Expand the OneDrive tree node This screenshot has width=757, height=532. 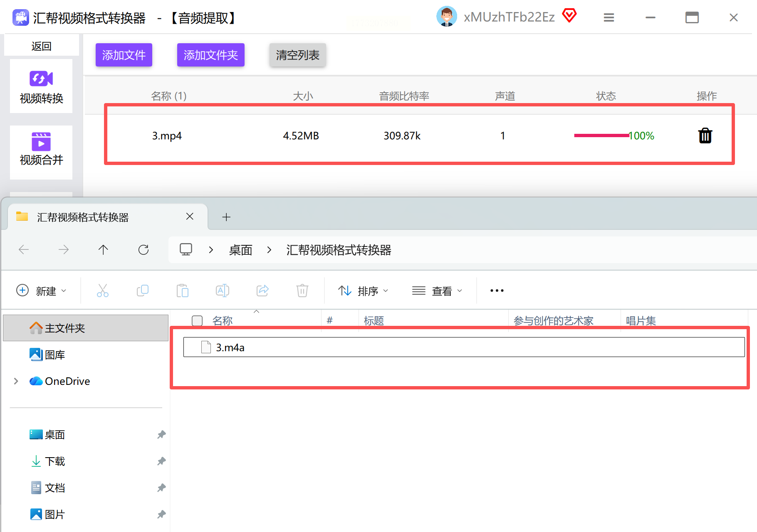click(16, 381)
